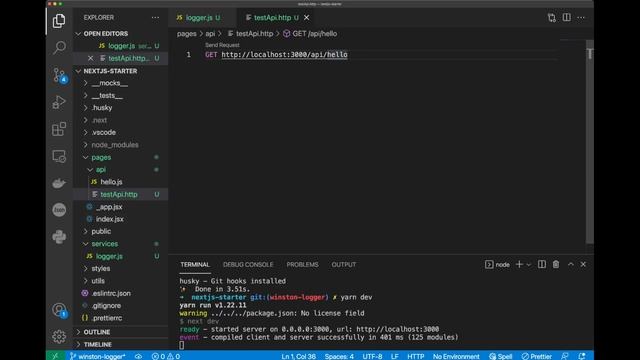
Task: Kill the terminal with trash icon
Action: click(x=556, y=264)
